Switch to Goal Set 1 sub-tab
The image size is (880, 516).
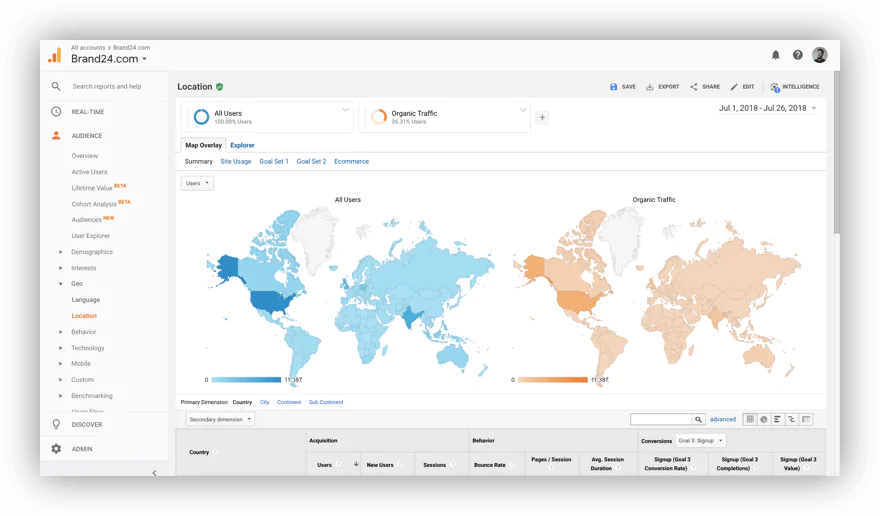coord(274,161)
